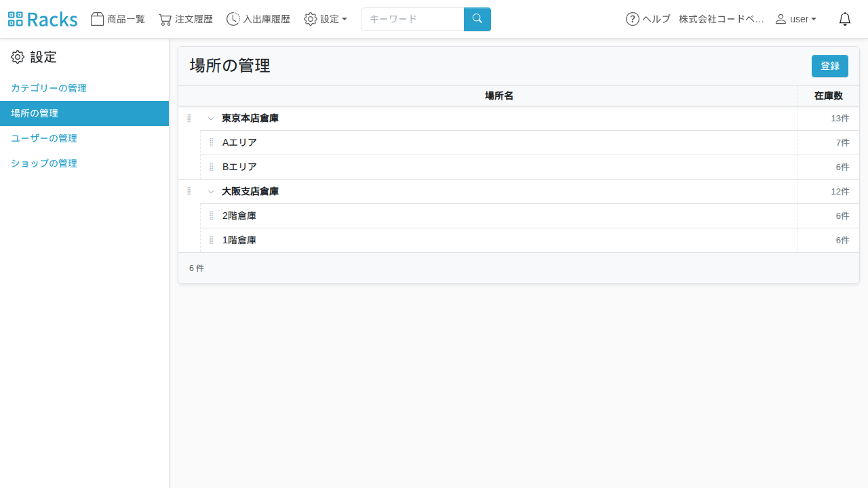Select the 2階倉庫 location

pyautogui.click(x=239, y=216)
